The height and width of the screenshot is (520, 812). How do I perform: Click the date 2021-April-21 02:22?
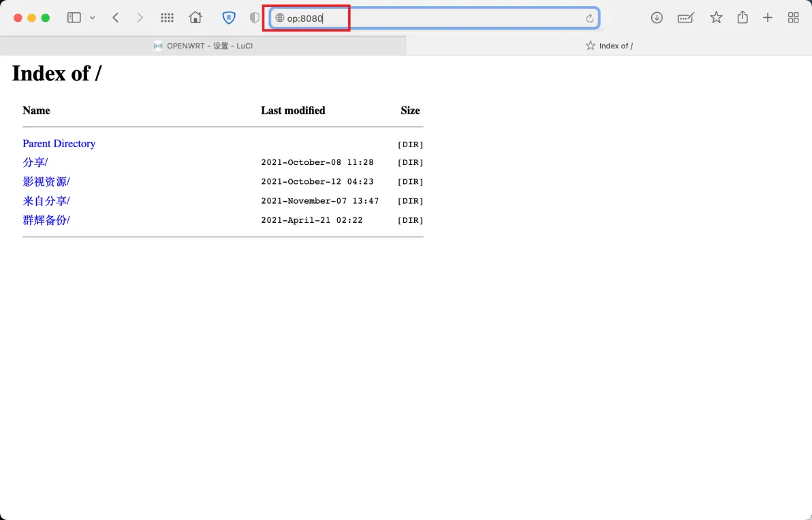[312, 219]
